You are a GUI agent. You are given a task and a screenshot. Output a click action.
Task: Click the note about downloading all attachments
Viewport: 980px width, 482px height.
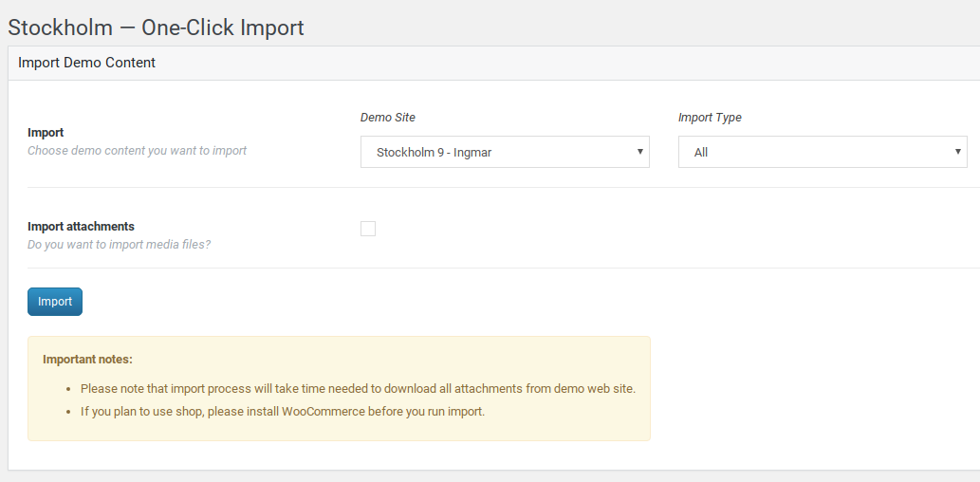358,388
